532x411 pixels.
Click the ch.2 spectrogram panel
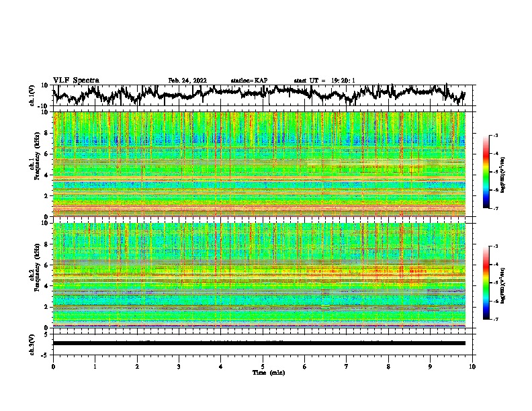click(x=259, y=275)
